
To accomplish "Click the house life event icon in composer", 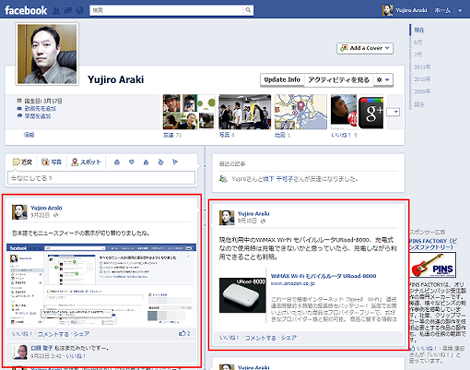I will [146, 162].
